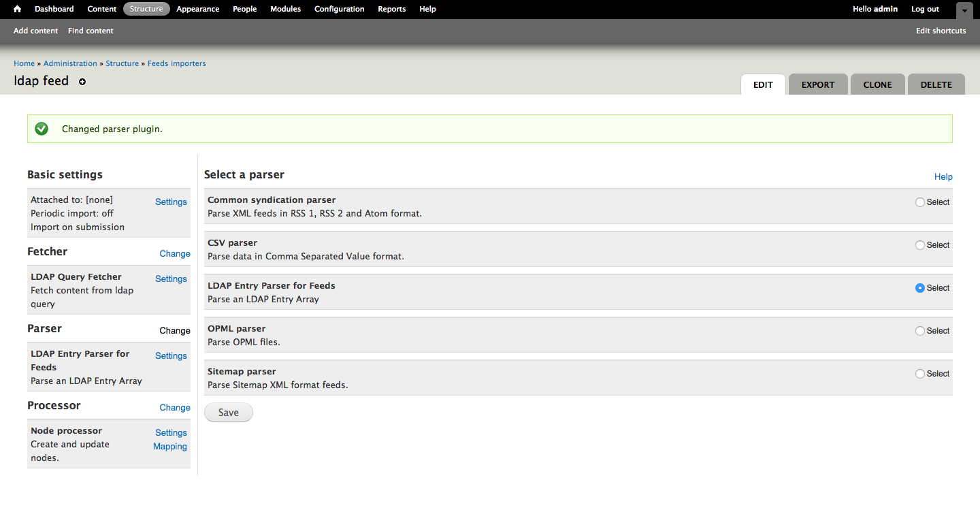Screen dimensions: 980x527
Task: Click the 'Periodic import: off' text
Action: point(72,214)
